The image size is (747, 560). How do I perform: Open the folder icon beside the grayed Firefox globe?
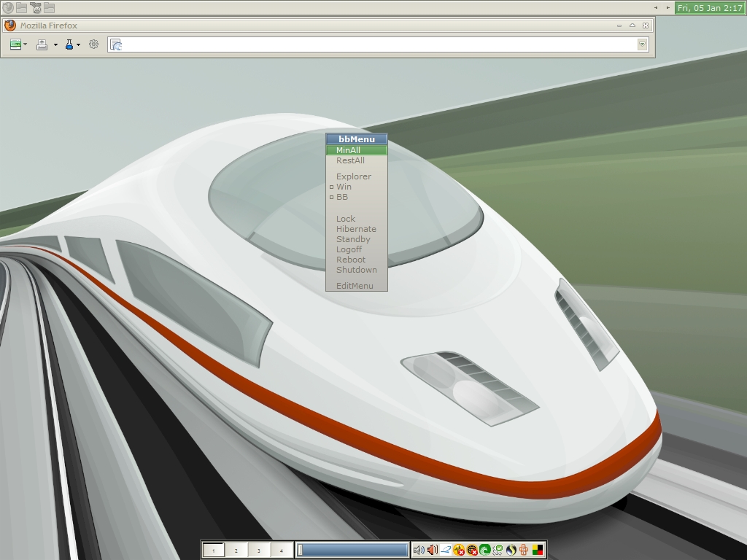[x=21, y=7]
